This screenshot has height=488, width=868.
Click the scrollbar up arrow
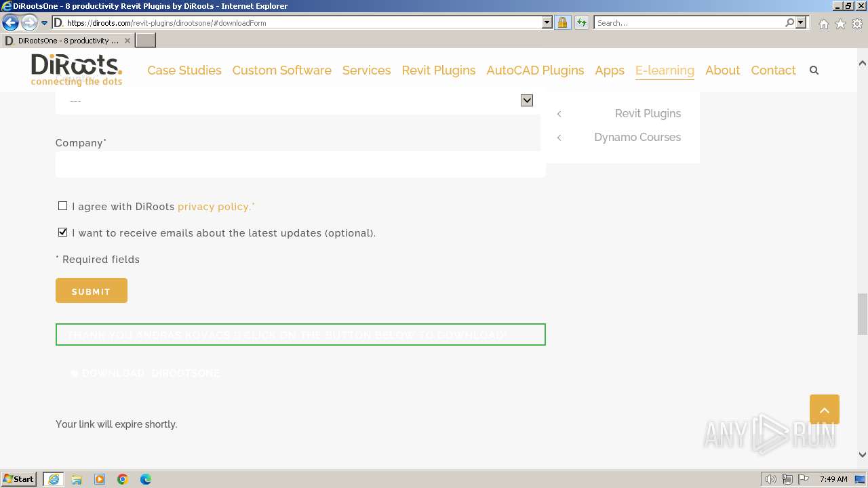(863, 63)
